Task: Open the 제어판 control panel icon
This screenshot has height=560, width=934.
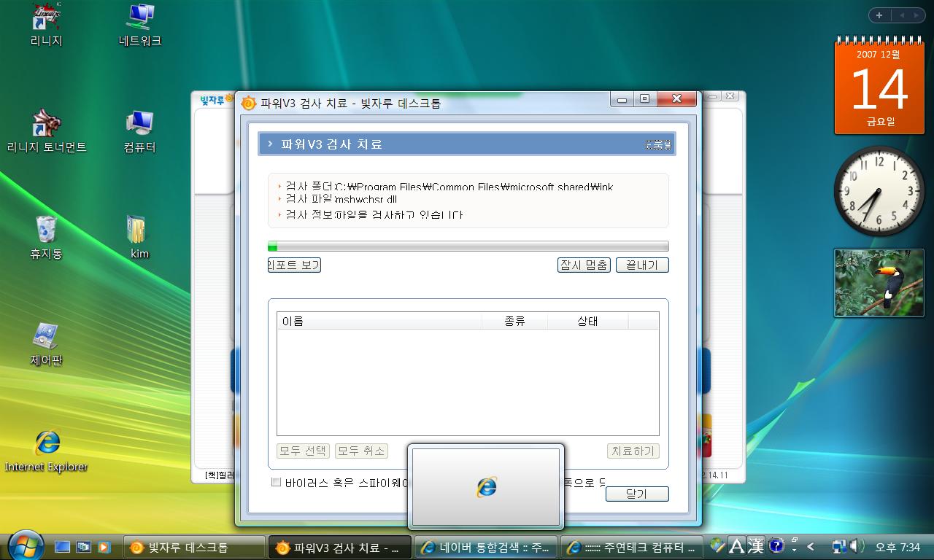Action: coord(47,344)
